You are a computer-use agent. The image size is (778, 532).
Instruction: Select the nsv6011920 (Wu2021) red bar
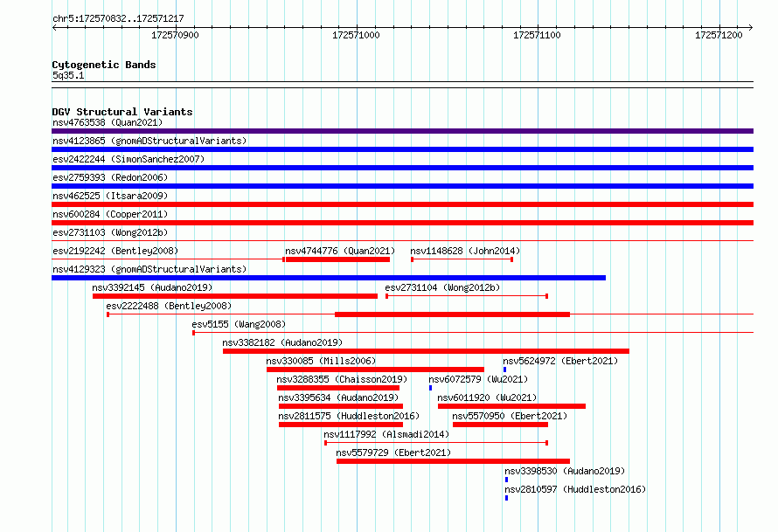(511, 406)
